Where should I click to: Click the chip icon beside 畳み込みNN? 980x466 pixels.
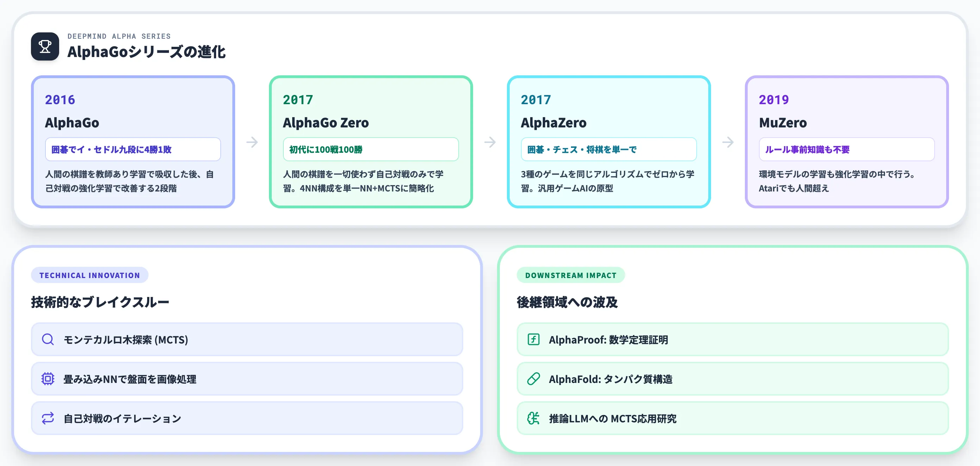point(48,379)
